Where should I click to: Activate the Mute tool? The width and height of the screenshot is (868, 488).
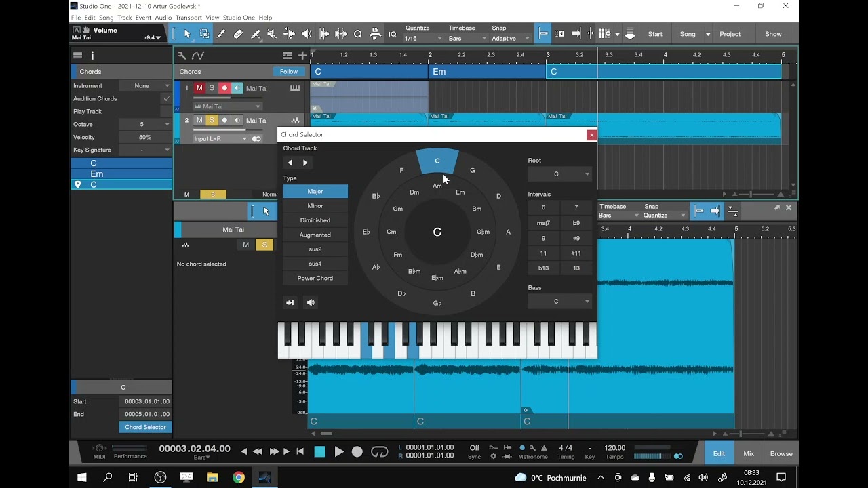click(x=272, y=34)
